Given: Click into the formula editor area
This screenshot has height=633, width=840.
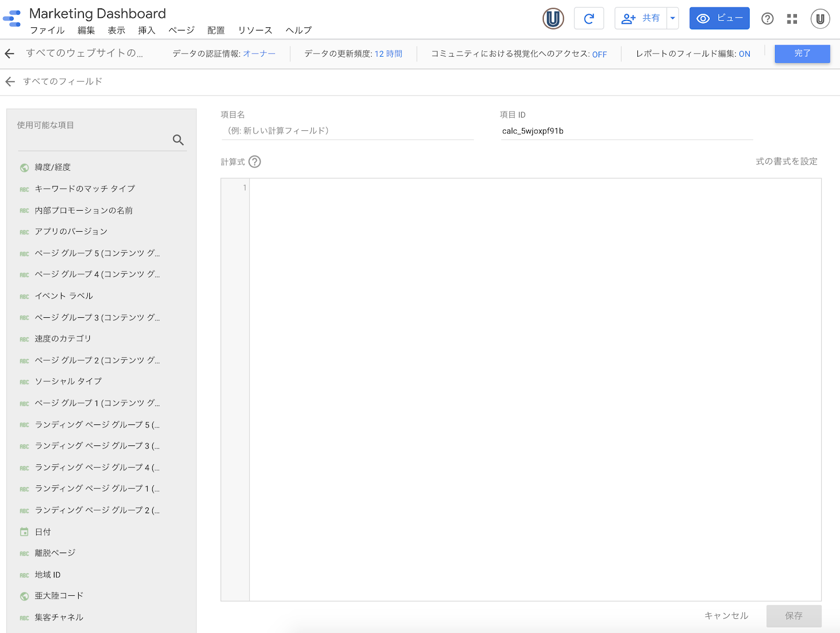Looking at the screenshot, I should pos(535,389).
